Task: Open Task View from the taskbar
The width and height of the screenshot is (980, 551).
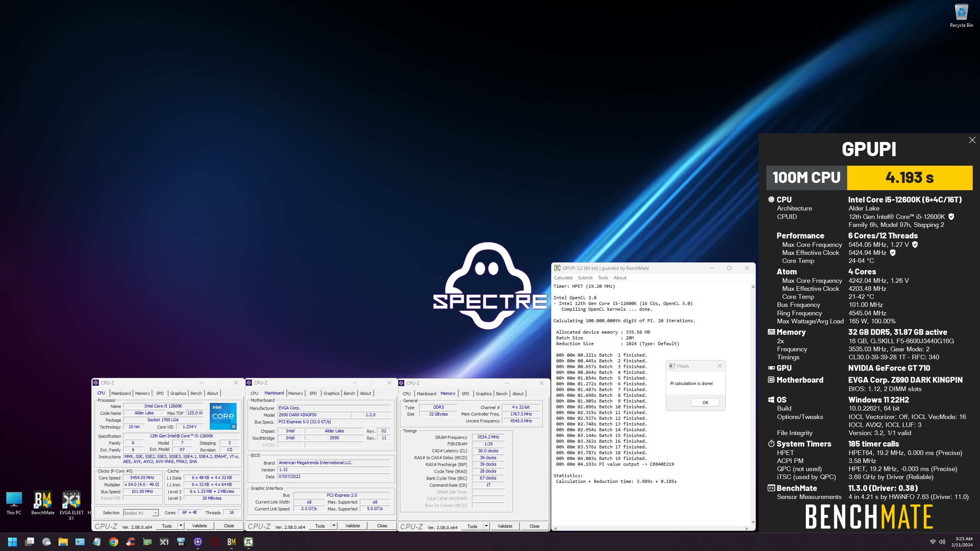Action: click(29, 542)
